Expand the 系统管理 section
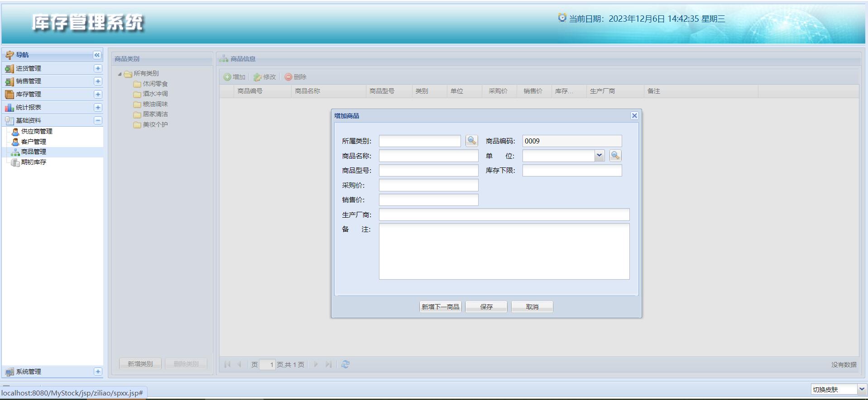The height and width of the screenshot is (400, 868). click(98, 371)
